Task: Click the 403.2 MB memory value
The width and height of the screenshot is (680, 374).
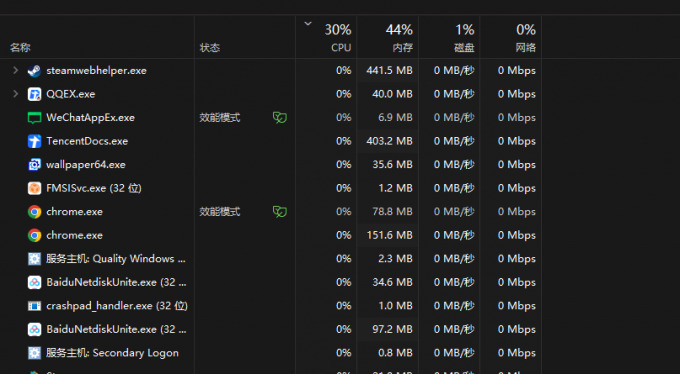Action: pyautogui.click(x=389, y=141)
